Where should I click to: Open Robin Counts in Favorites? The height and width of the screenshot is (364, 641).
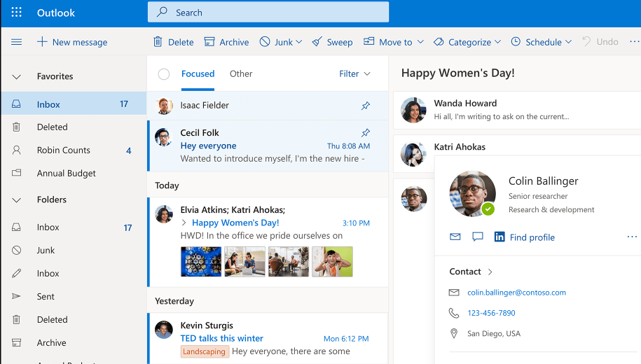74,150
